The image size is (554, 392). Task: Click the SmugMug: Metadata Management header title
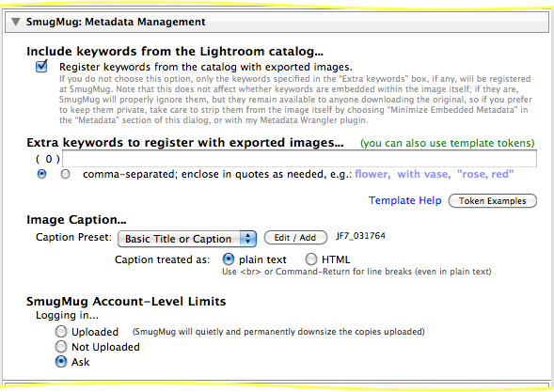pyautogui.click(x=116, y=22)
